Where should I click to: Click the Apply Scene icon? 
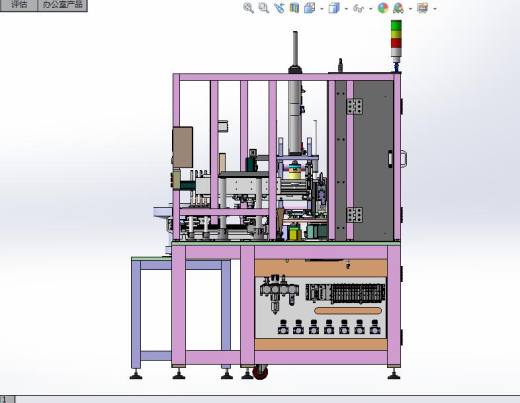pyautogui.click(x=398, y=8)
